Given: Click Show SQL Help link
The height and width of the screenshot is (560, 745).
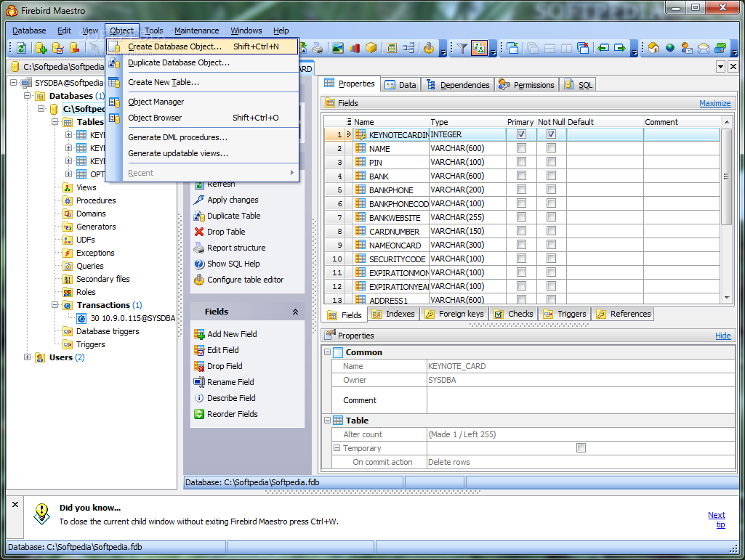Looking at the screenshot, I should tap(233, 264).
